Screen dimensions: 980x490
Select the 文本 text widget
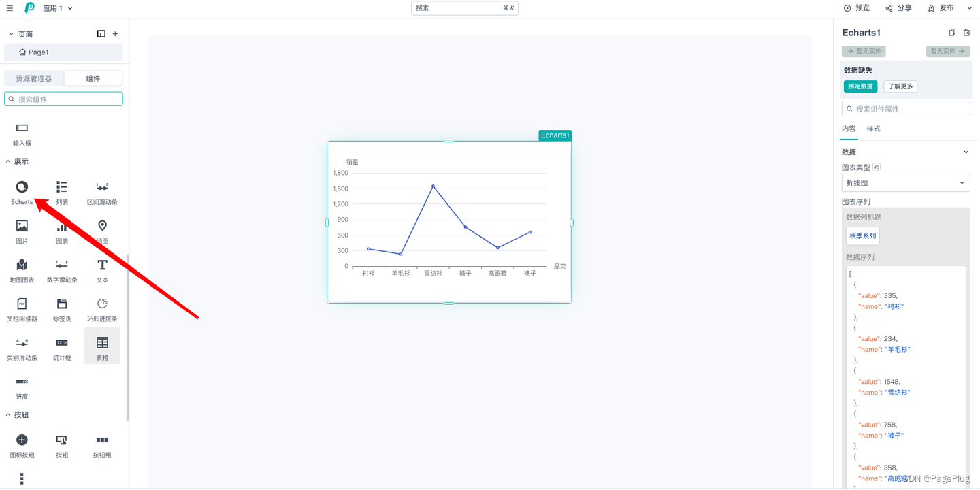click(102, 270)
